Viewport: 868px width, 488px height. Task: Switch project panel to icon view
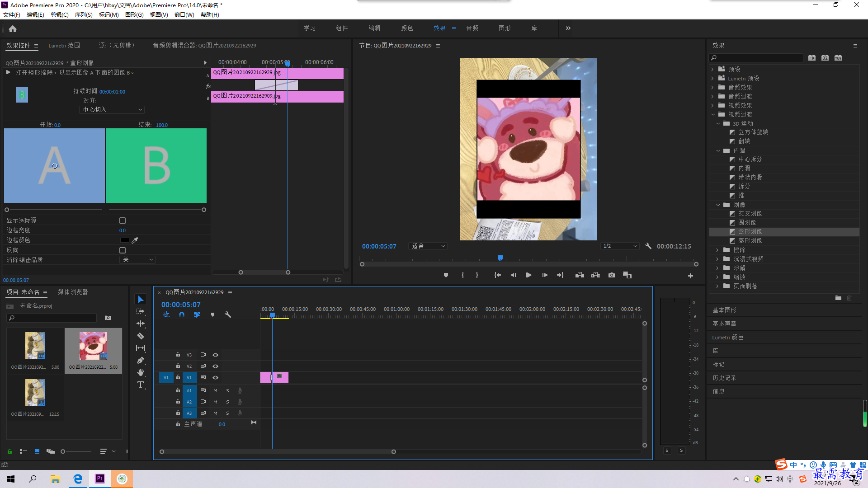click(x=37, y=451)
